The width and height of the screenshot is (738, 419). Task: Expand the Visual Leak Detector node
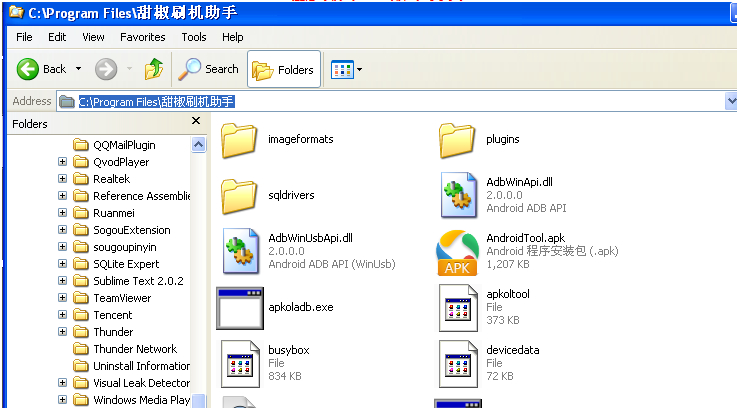(62, 383)
